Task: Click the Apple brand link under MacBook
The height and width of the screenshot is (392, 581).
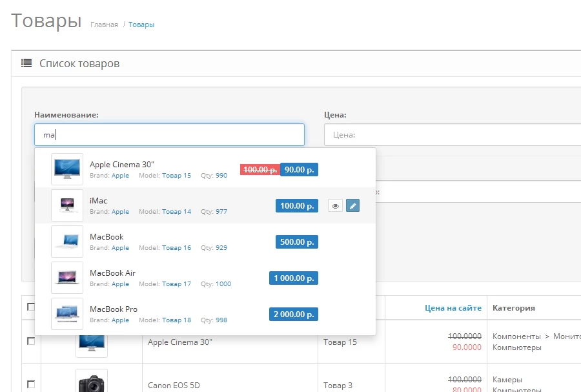Action: coord(121,247)
